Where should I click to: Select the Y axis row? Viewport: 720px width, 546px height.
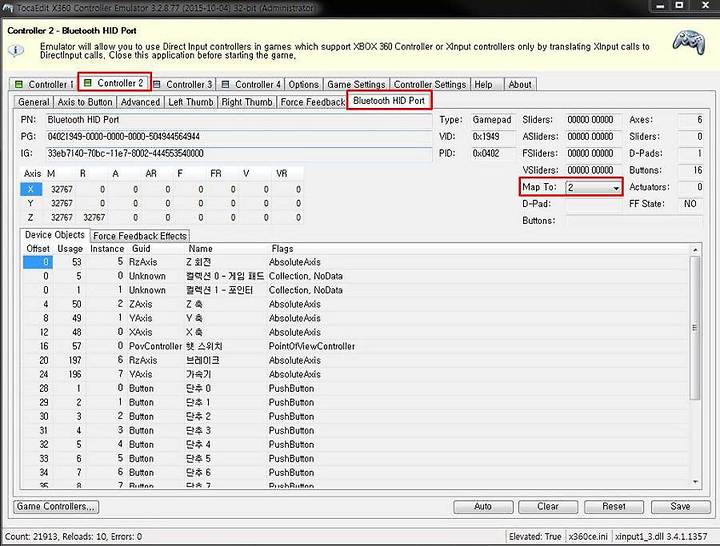tap(161, 203)
